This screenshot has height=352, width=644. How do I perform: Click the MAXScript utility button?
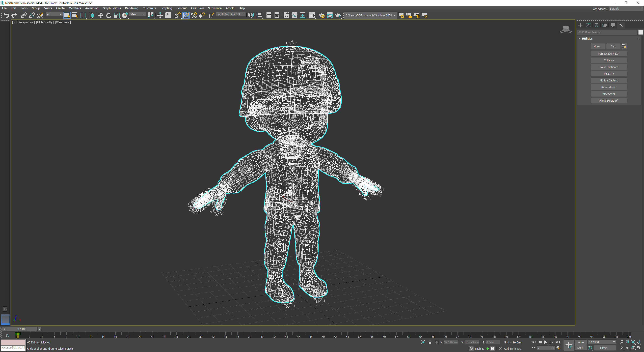608,94
